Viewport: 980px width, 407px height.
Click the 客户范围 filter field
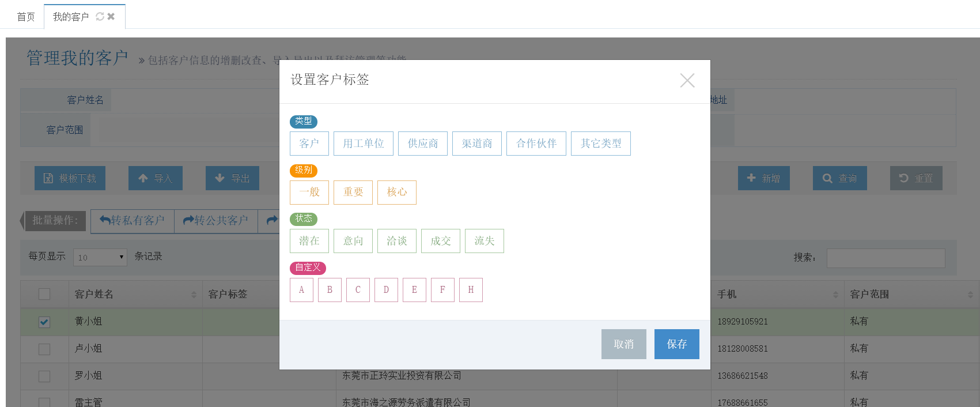(x=187, y=130)
